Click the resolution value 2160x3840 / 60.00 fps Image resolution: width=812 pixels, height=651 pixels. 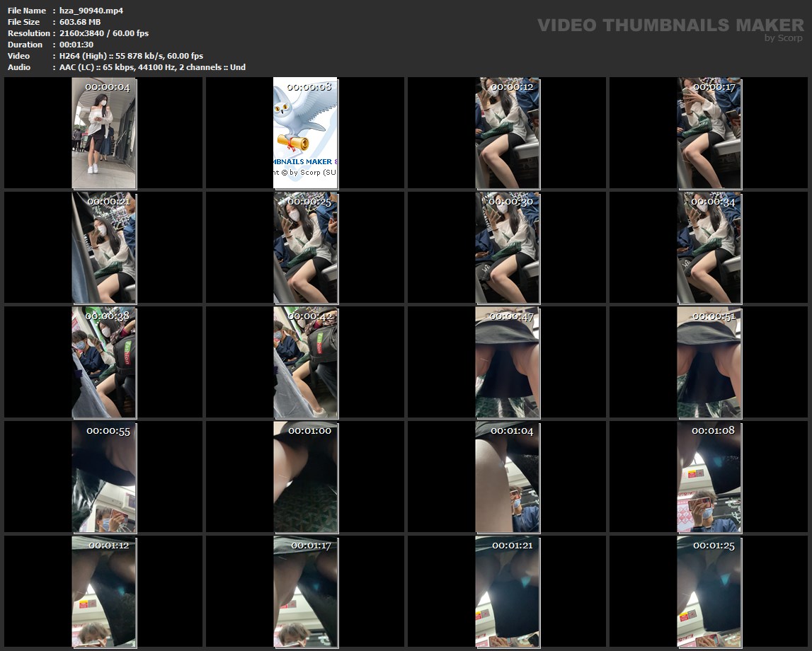[x=104, y=33]
